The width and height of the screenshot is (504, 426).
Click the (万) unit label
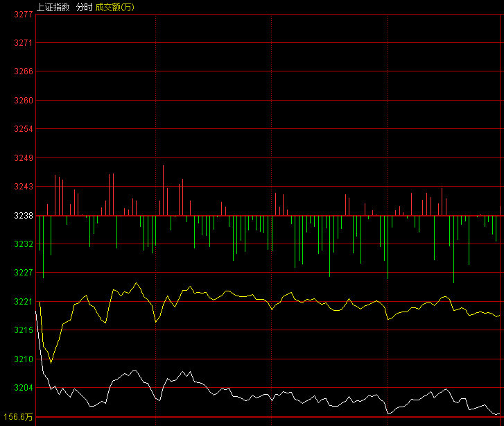128,6
